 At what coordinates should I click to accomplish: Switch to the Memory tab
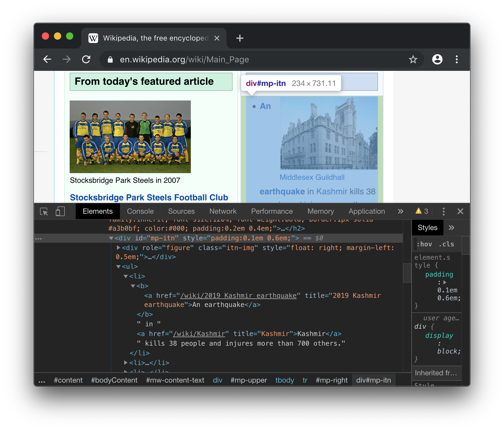click(x=321, y=211)
